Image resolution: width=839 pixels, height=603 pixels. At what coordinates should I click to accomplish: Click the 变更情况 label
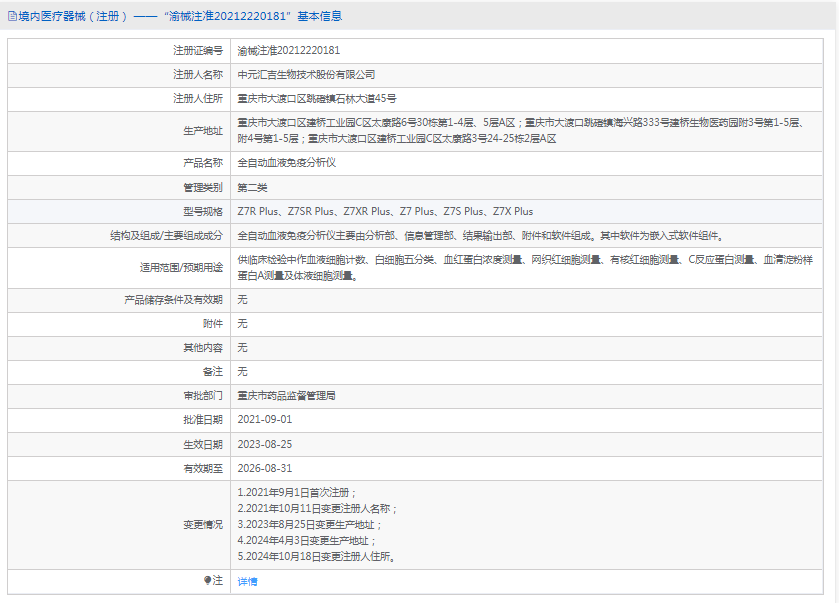click(x=203, y=525)
